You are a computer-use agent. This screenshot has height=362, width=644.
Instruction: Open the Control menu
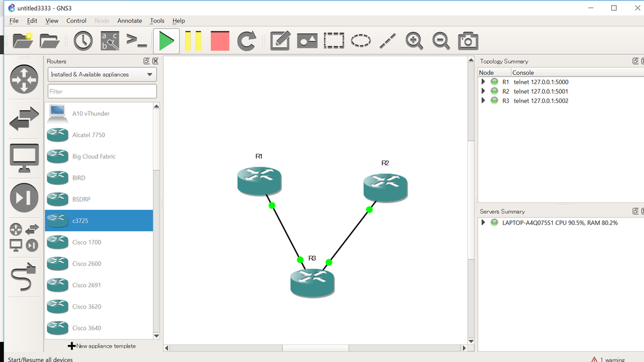click(x=76, y=21)
